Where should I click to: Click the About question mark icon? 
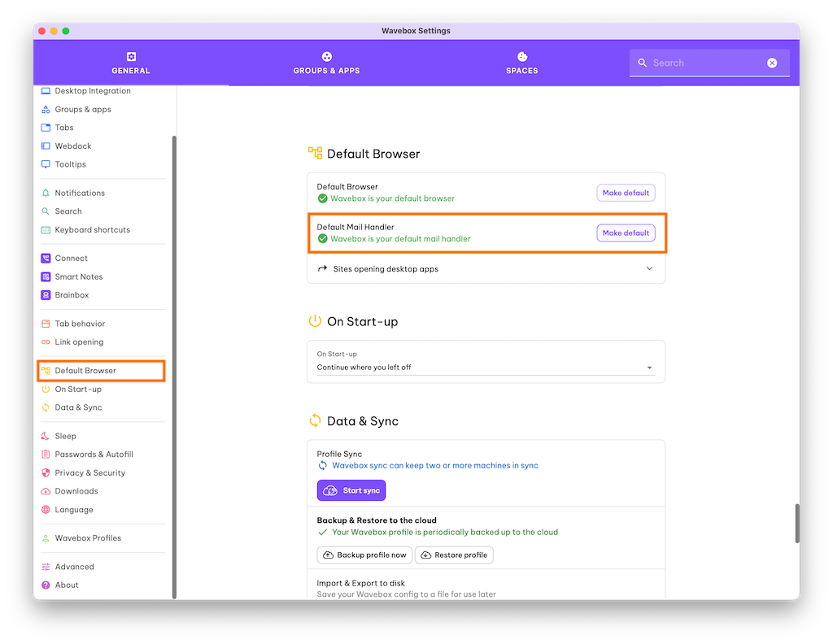click(x=46, y=585)
